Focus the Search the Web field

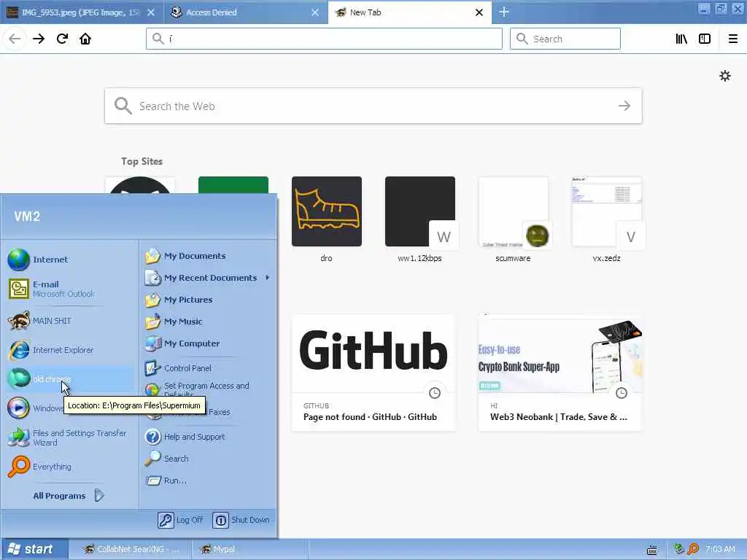pos(373,106)
